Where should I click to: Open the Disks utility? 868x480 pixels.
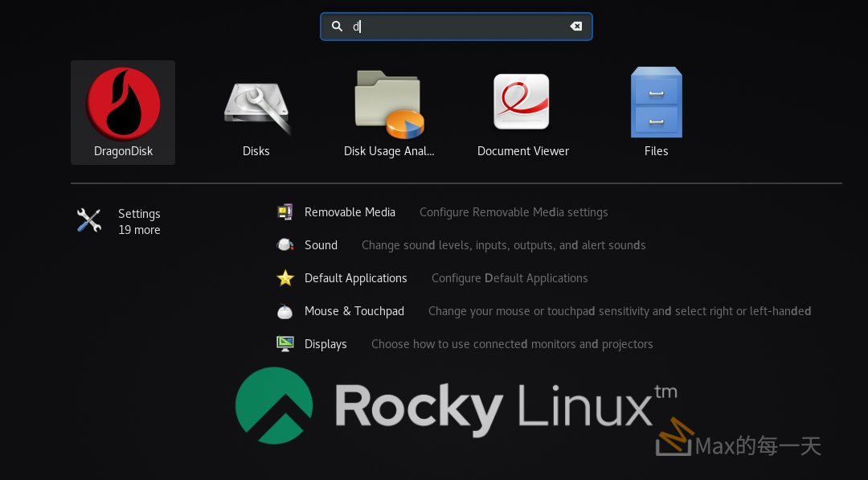(x=256, y=112)
